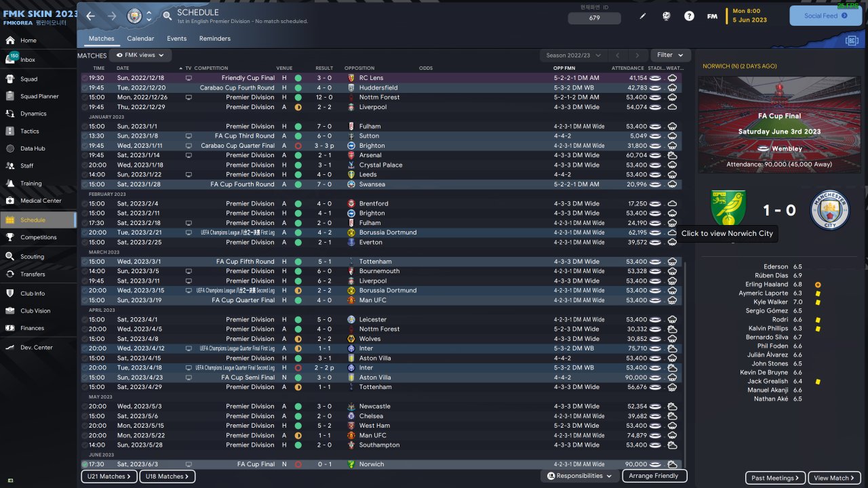Go to next season arrow
868x488 pixels.
[x=637, y=55]
